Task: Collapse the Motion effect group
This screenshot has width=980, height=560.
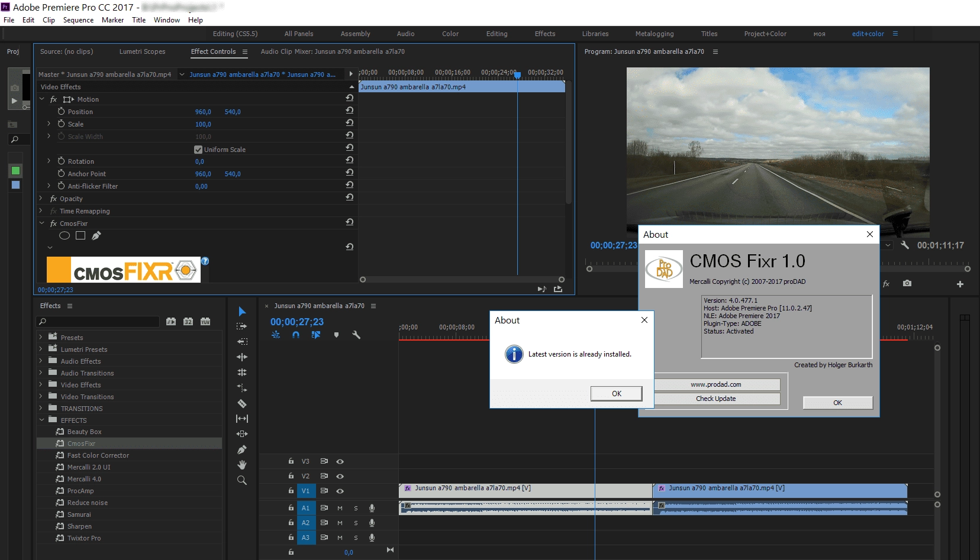Action: point(41,99)
